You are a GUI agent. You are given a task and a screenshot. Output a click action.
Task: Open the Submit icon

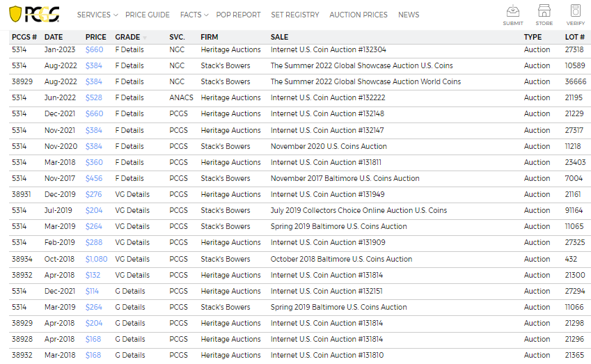click(x=513, y=15)
